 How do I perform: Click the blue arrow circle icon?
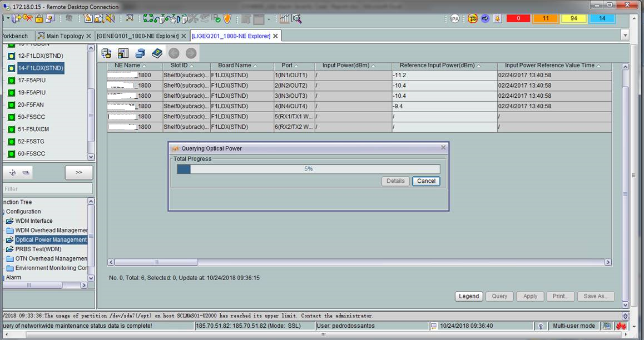click(484, 19)
